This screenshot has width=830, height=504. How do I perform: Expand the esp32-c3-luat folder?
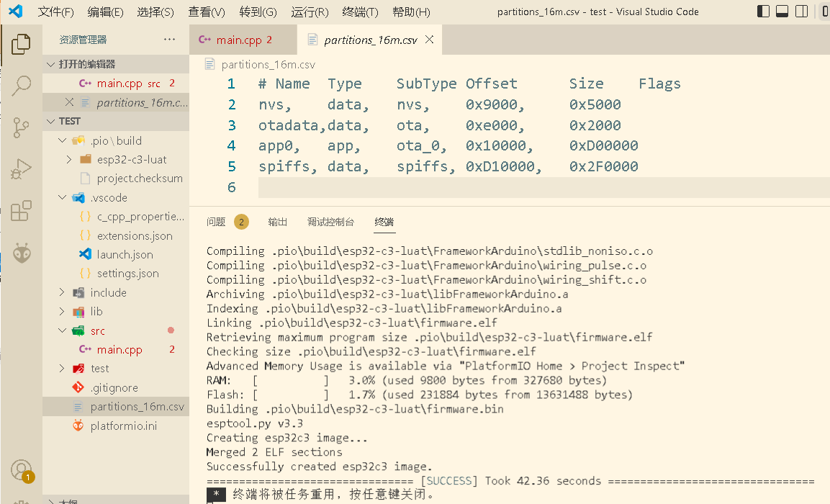click(115, 159)
